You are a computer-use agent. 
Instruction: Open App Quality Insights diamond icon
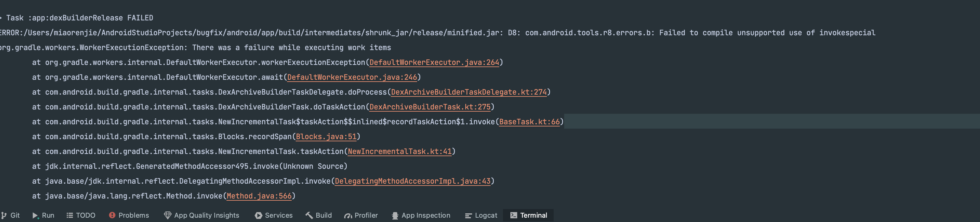[167, 216]
